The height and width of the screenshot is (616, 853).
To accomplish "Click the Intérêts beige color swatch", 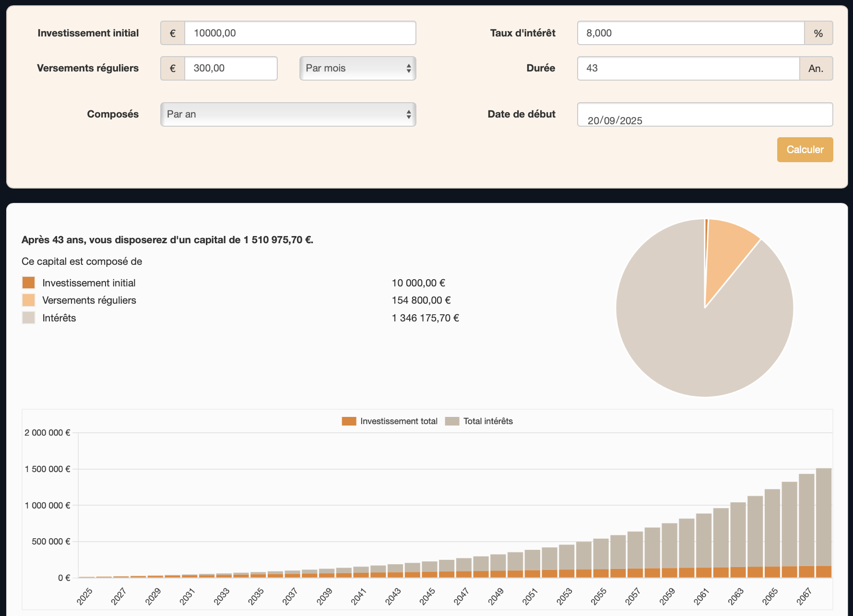I will click(29, 318).
